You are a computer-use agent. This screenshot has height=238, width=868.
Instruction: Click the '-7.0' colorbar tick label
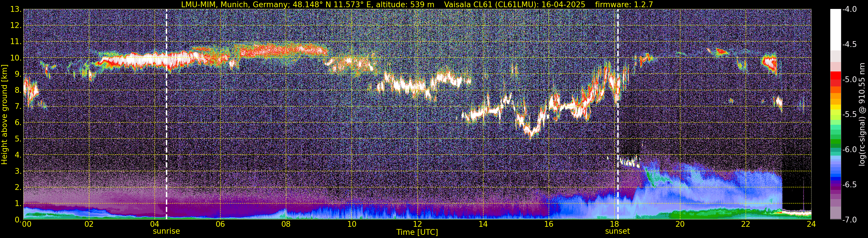849,220
